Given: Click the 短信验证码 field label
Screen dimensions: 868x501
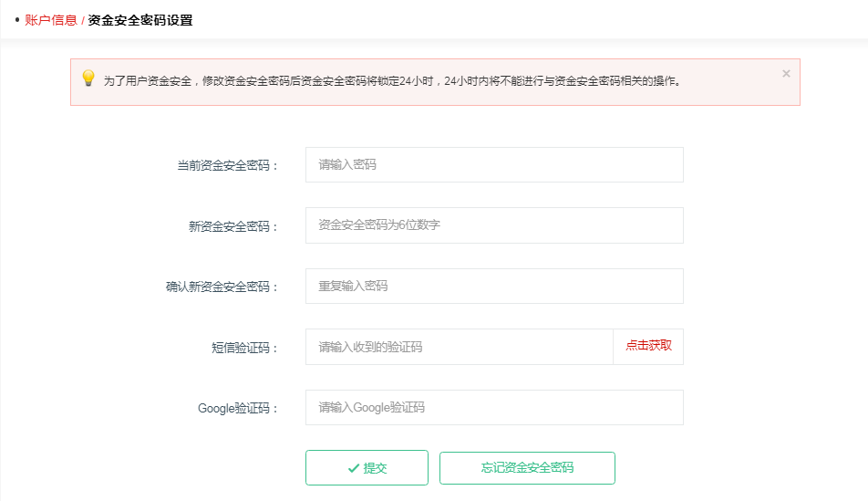Looking at the screenshot, I should point(244,348).
